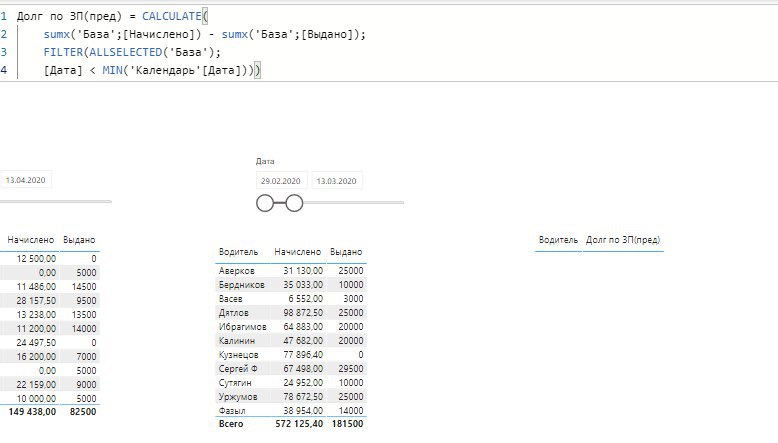
Task: Click the value 24 497,50
Action: [36, 342]
